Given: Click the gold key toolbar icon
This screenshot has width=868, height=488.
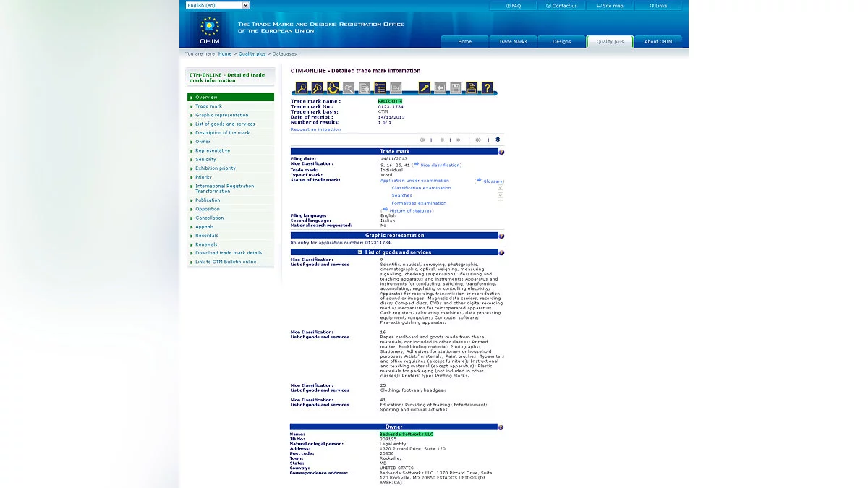Looking at the screenshot, I should pos(425,88).
